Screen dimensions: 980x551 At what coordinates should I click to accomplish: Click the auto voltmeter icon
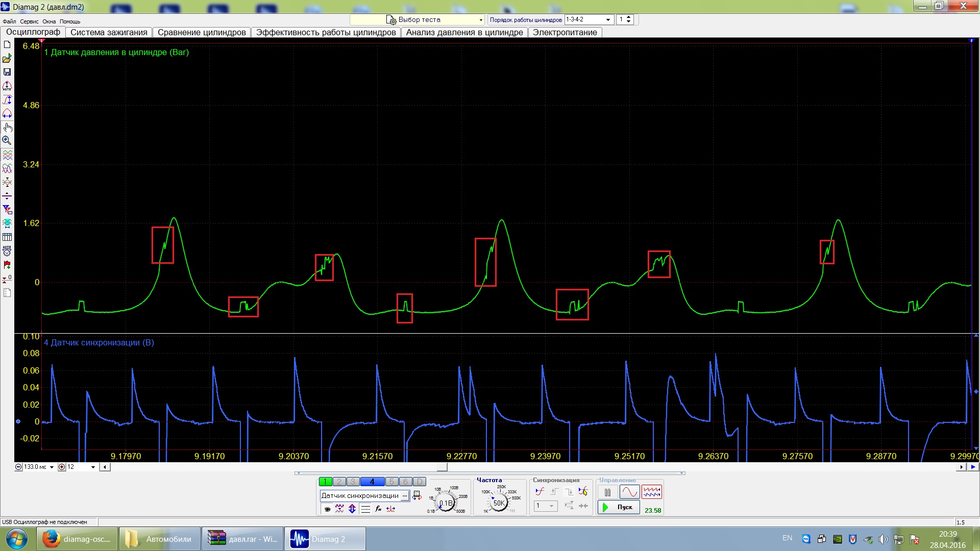[7, 251]
